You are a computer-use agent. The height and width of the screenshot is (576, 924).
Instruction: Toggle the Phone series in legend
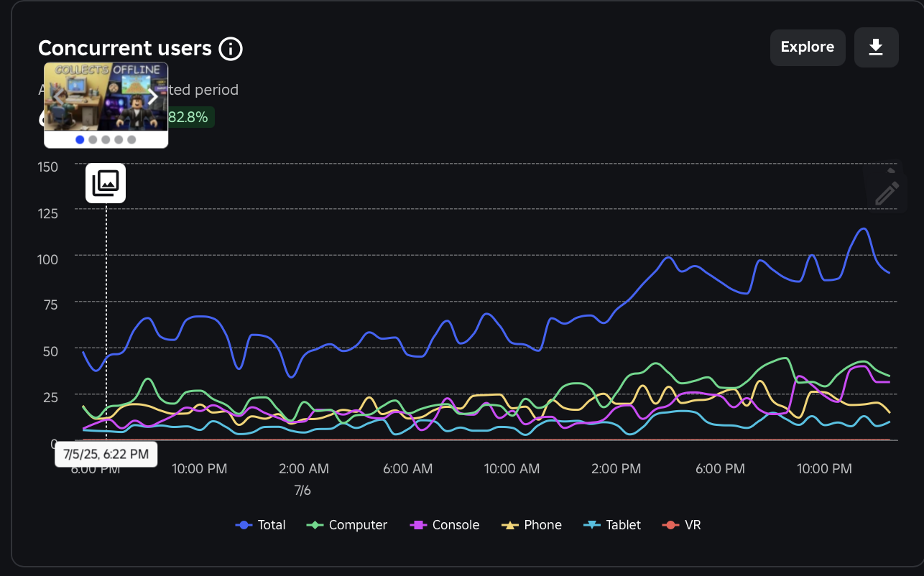[x=532, y=525]
